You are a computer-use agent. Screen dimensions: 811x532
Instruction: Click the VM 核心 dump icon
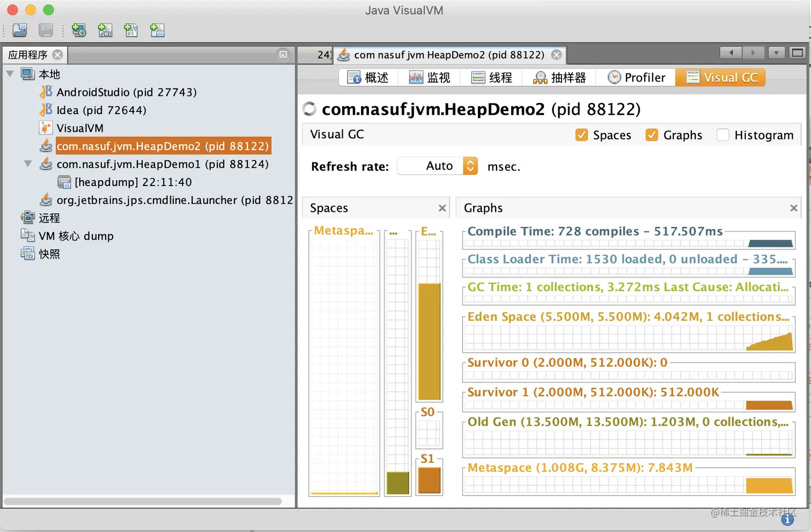pos(28,236)
